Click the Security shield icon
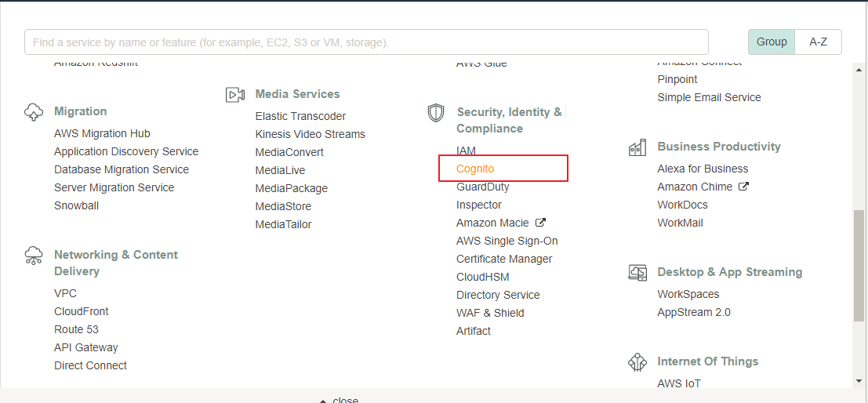This screenshot has height=403, width=868. point(436,113)
